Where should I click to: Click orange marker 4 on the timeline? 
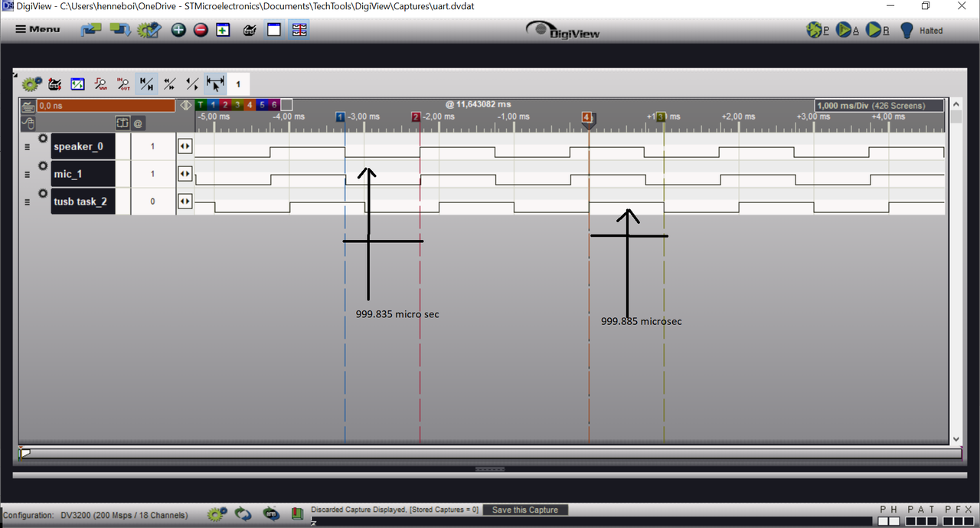588,118
